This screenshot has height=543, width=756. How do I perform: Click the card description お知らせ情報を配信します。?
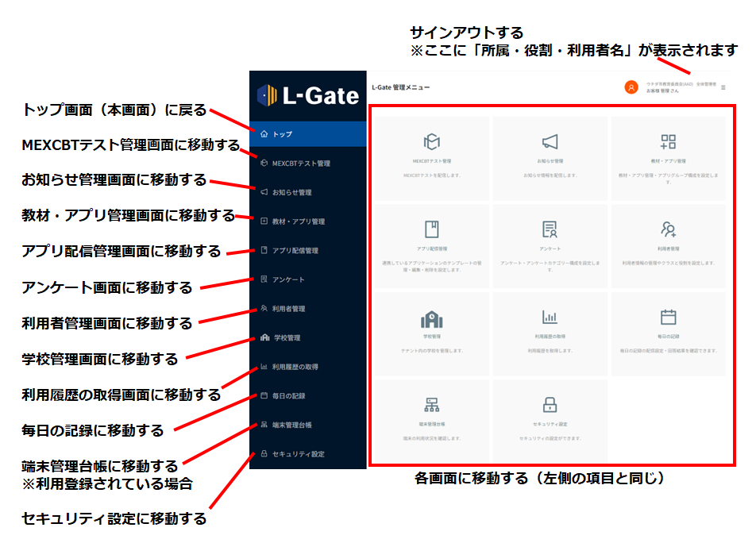click(x=550, y=175)
